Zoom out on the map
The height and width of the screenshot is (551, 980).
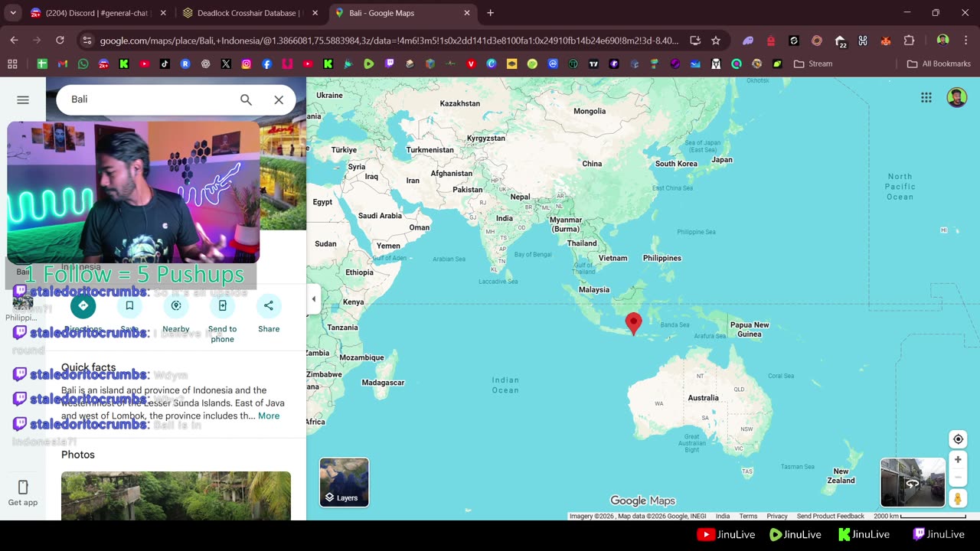coord(958,477)
